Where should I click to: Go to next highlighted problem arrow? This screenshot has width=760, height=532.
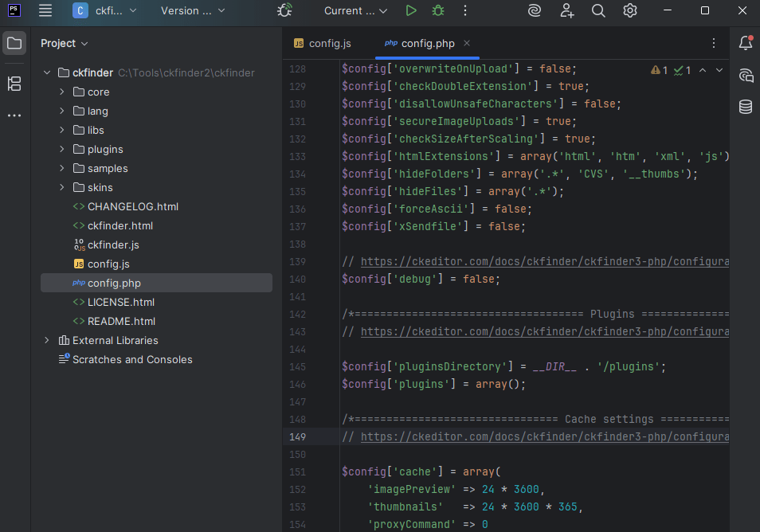coord(719,70)
